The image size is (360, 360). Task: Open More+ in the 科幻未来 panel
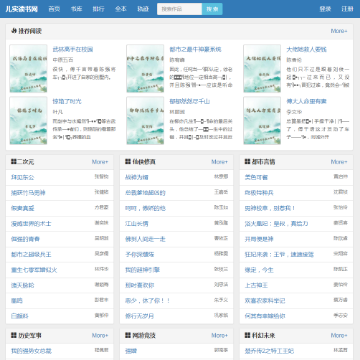coord(339,335)
